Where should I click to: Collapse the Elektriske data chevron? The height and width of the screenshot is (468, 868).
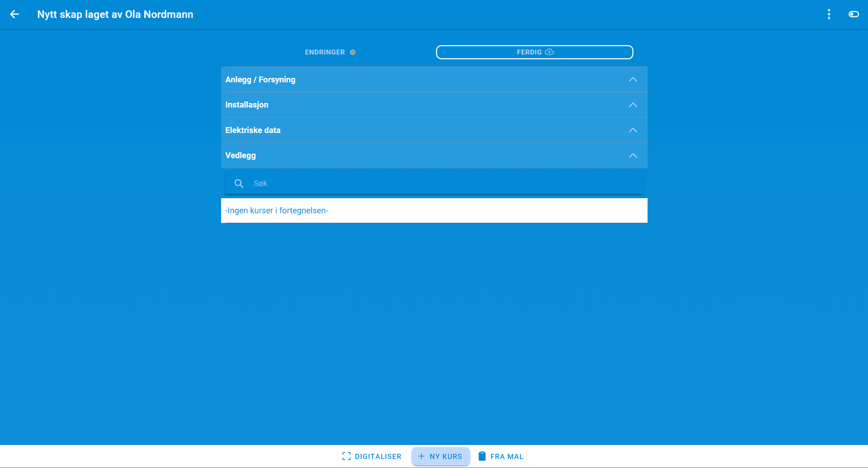(633, 130)
